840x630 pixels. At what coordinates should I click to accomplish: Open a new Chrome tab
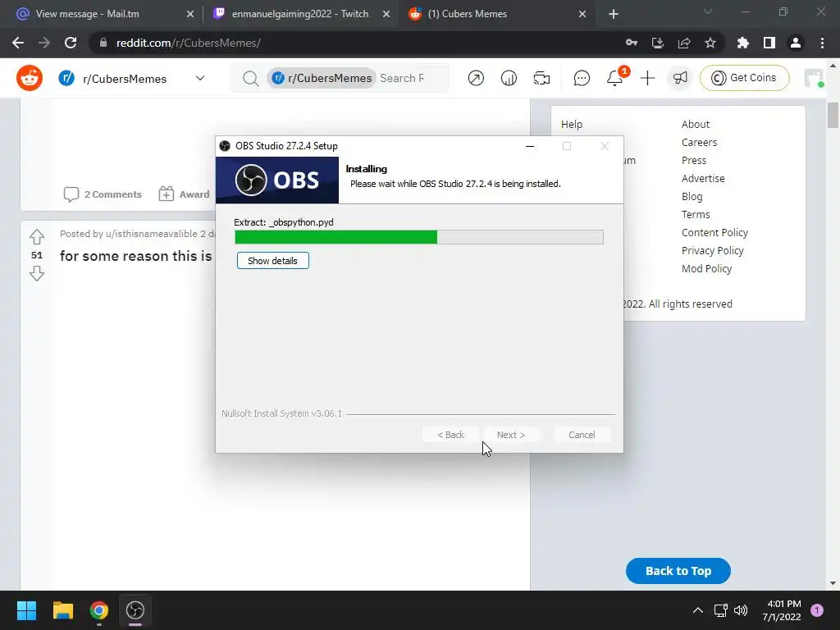point(614,14)
